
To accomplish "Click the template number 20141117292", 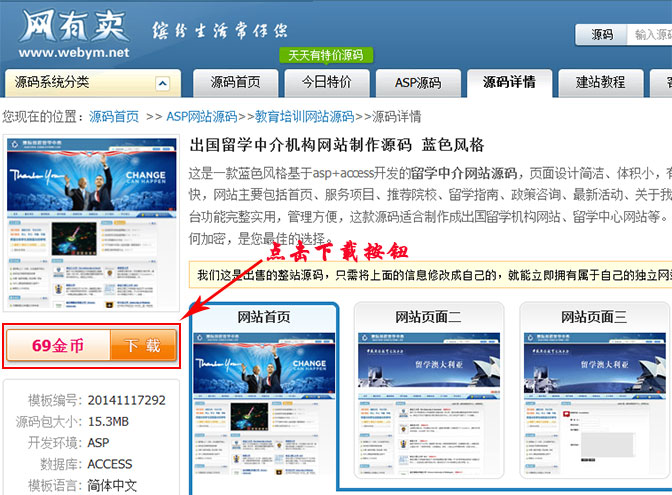I will point(126,400).
